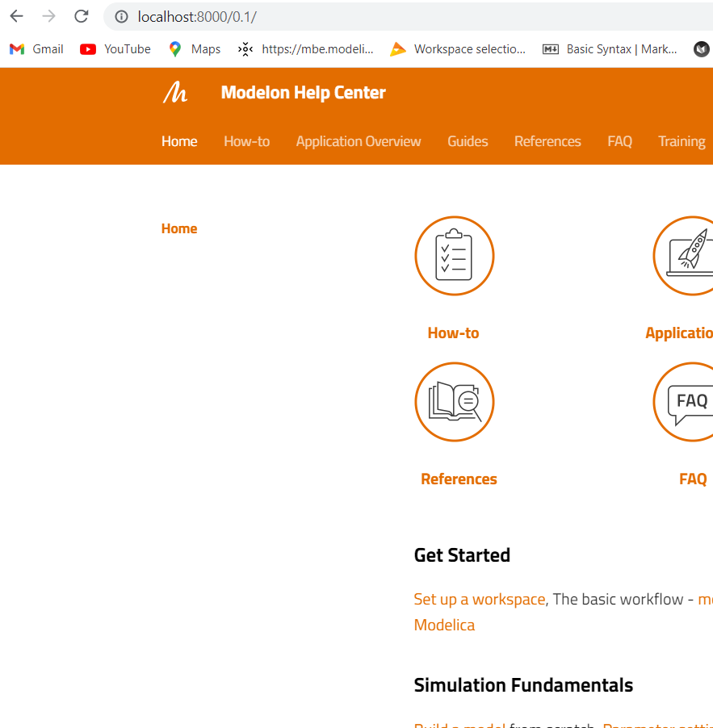Click the Home sidebar link
713x728 pixels.
click(x=179, y=228)
